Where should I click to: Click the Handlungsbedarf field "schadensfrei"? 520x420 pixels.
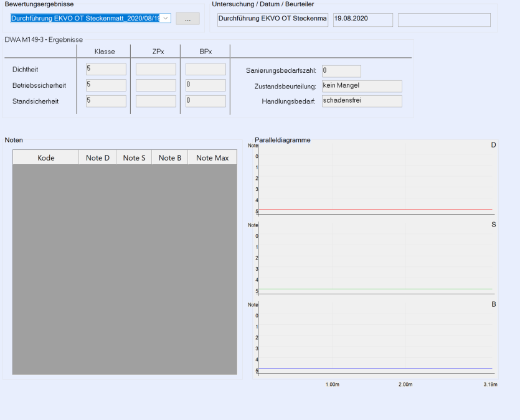point(362,101)
